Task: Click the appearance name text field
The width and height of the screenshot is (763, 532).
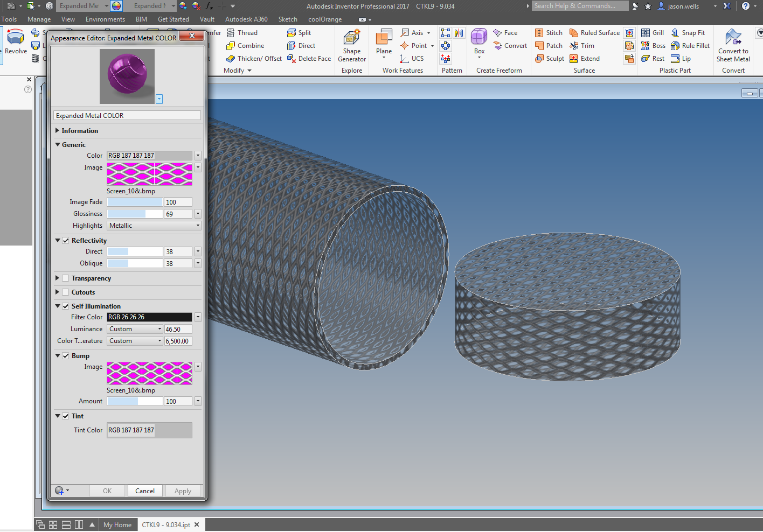Action: pos(127,116)
